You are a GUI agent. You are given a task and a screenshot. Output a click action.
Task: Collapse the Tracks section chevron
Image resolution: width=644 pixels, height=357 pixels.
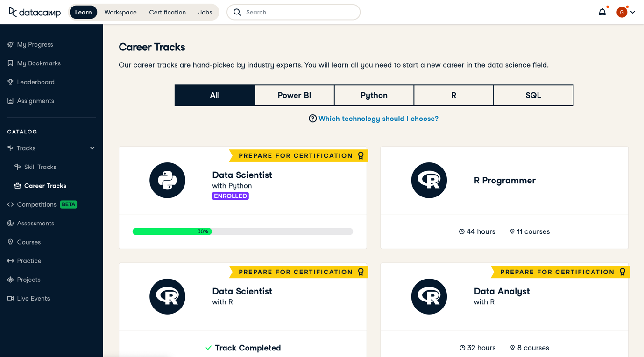pyautogui.click(x=92, y=148)
